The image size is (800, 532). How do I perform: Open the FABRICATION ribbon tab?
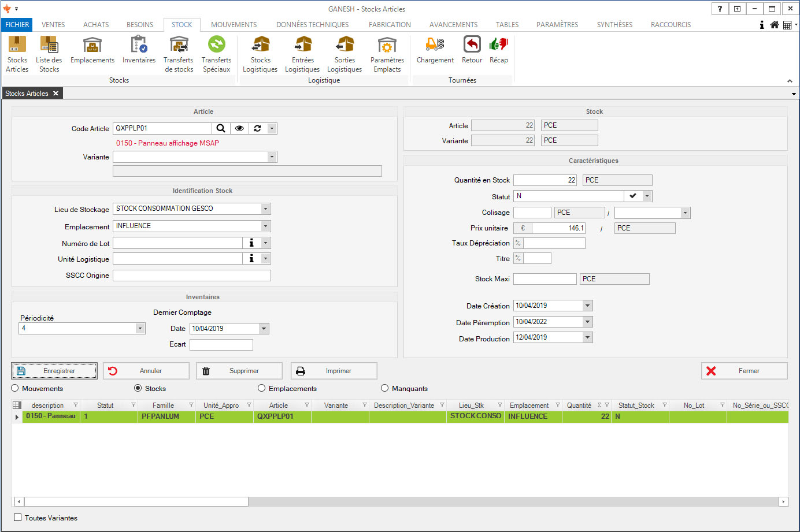click(390, 25)
